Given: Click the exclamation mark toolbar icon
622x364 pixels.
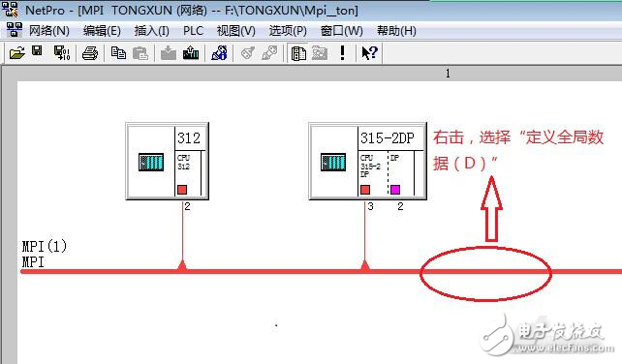Looking at the screenshot, I should (x=342, y=52).
